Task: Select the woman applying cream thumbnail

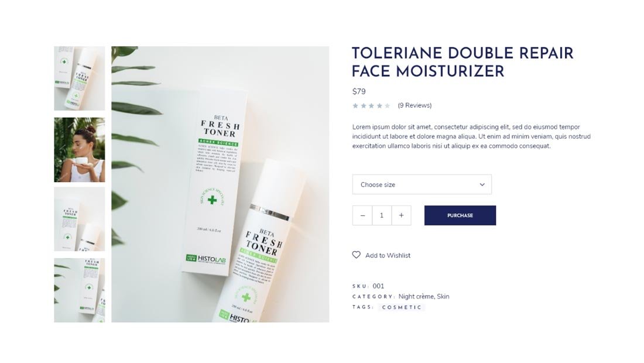Action: [x=79, y=150]
